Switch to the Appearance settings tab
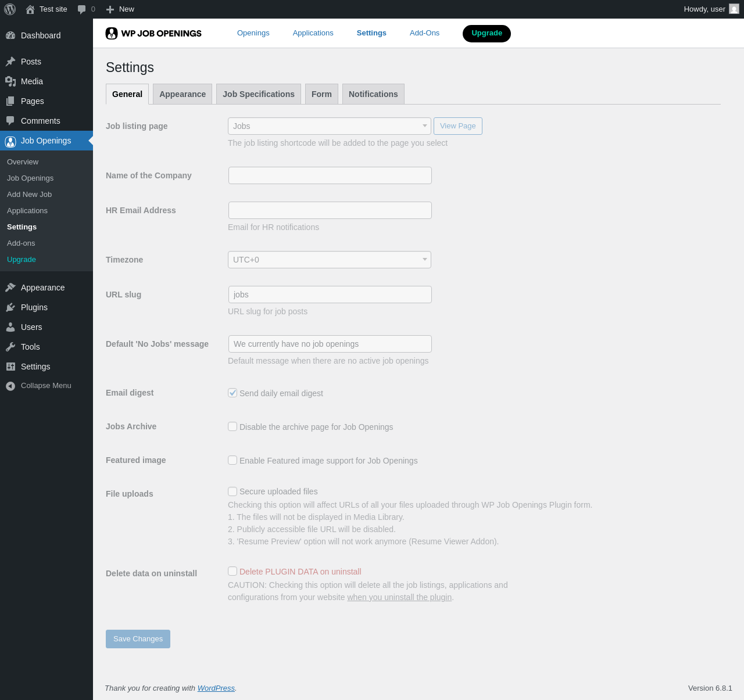744x700 pixels. [x=183, y=94]
